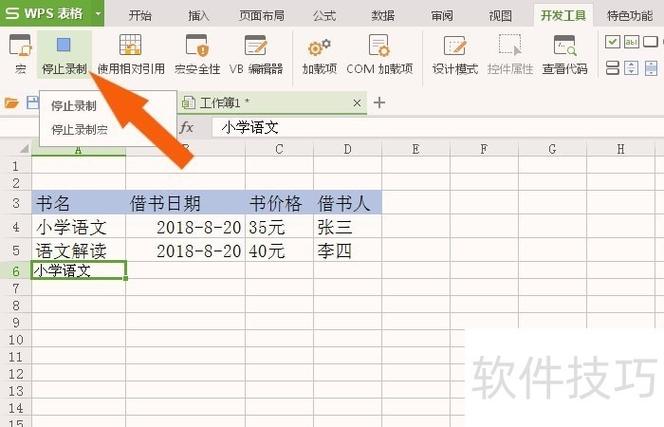This screenshot has height=427, width=664.
Task: Click the select-all corner of the grid
Action: click(x=22, y=149)
